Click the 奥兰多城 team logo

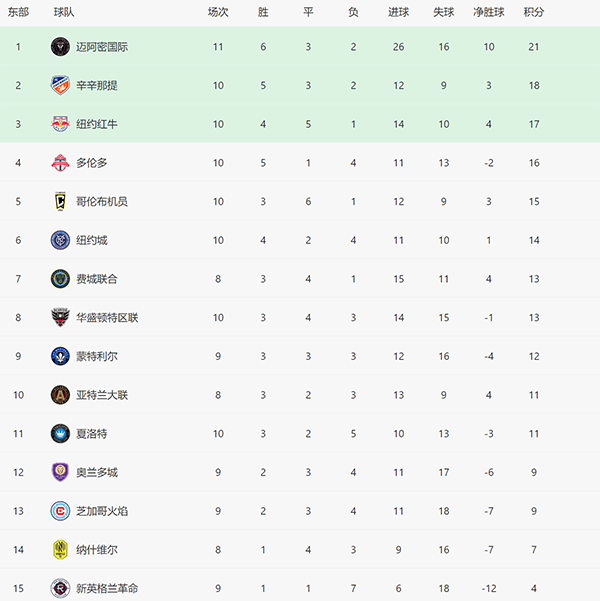pos(60,472)
